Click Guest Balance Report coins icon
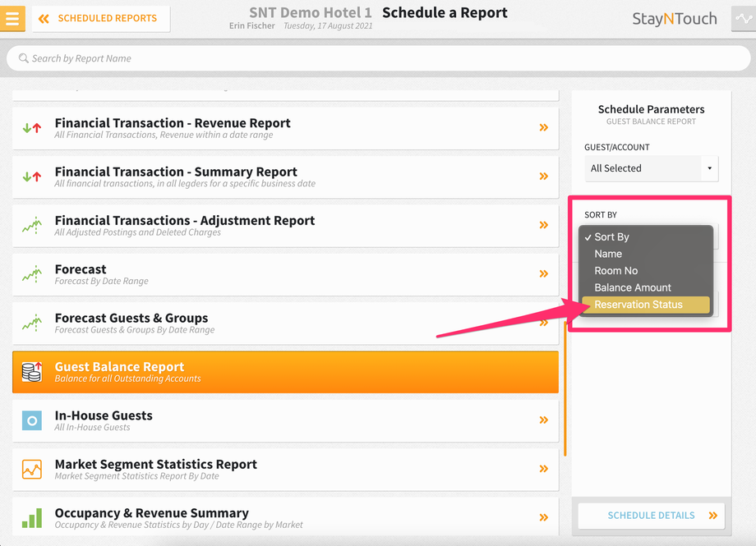Screen dimensions: 756x546 32,372
